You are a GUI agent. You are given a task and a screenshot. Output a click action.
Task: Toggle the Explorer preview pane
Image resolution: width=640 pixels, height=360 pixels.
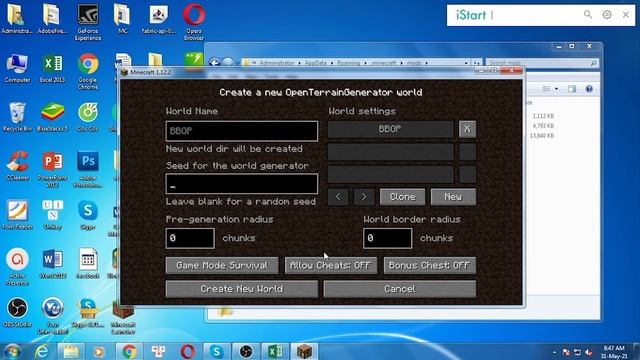click(x=572, y=89)
